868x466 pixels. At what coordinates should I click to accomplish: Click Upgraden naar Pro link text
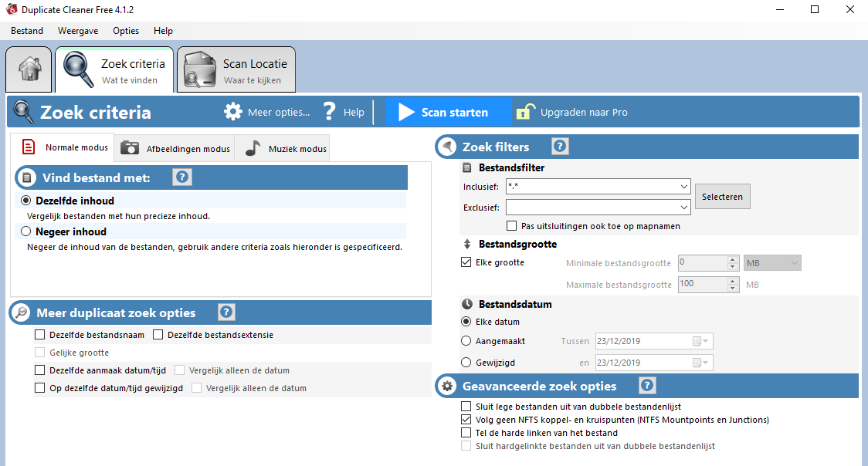click(584, 112)
